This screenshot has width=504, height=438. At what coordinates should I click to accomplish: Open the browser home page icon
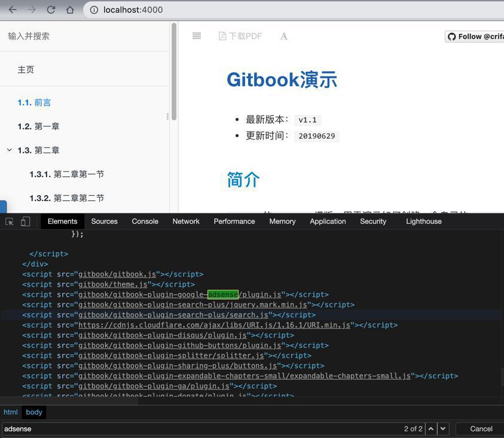tap(70, 10)
